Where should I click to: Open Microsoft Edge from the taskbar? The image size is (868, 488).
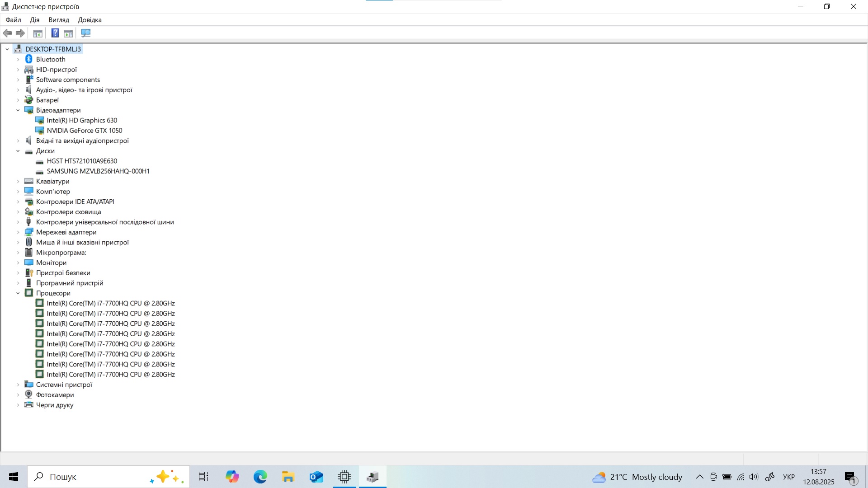(260, 477)
